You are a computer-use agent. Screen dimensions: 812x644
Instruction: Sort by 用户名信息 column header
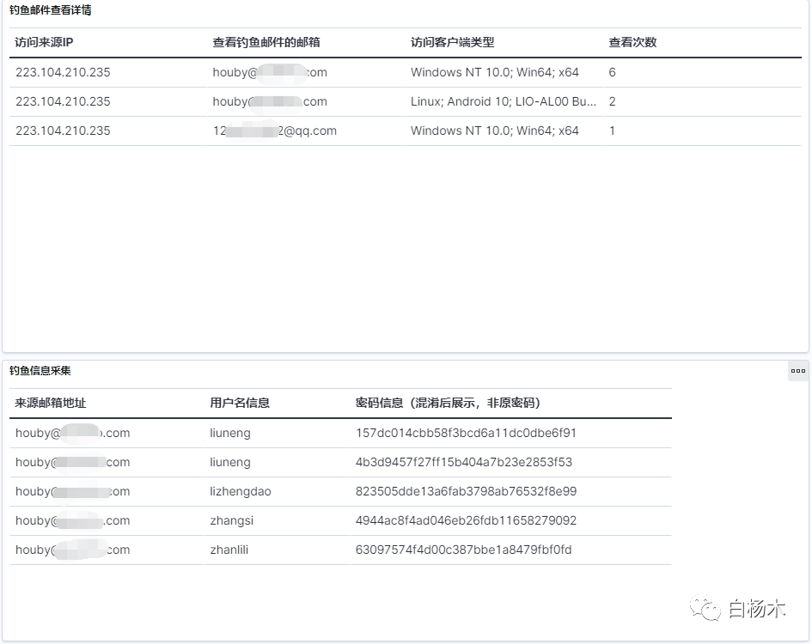[x=240, y=403]
